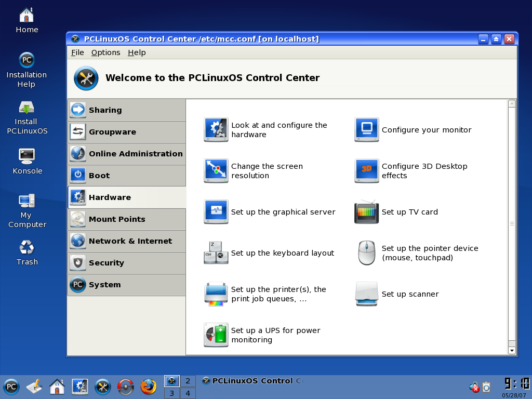Select the Mount Points category
The width and height of the screenshot is (532, 399).
click(x=127, y=219)
